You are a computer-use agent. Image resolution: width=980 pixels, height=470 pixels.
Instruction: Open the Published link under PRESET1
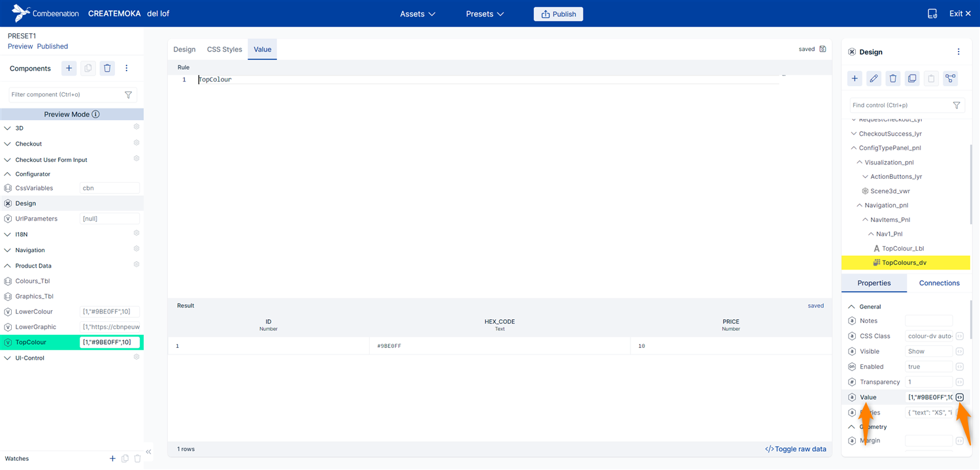tap(52, 46)
